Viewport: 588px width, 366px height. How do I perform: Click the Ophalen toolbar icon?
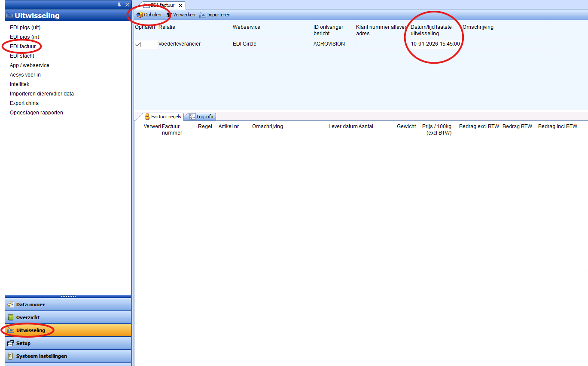pos(140,15)
